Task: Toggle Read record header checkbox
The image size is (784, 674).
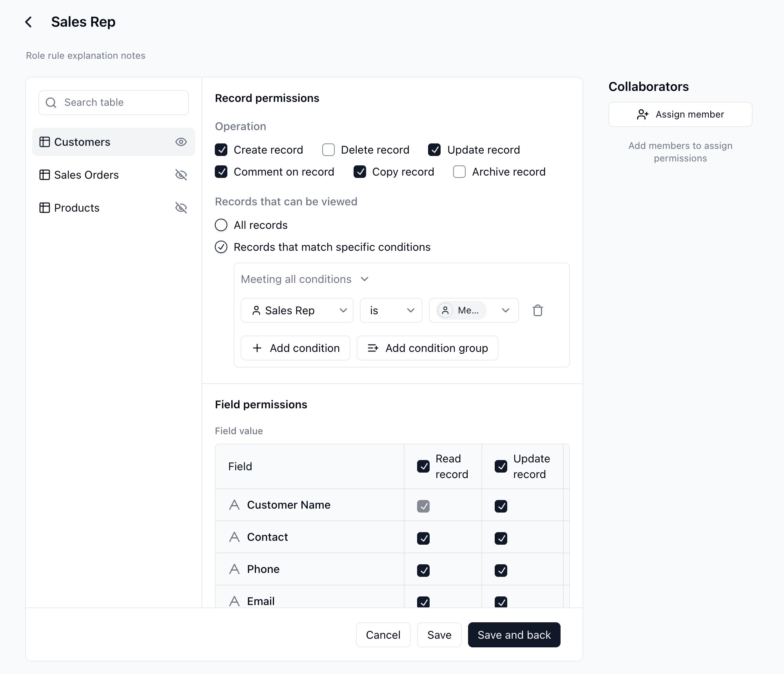Action: click(x=423, y=466)
